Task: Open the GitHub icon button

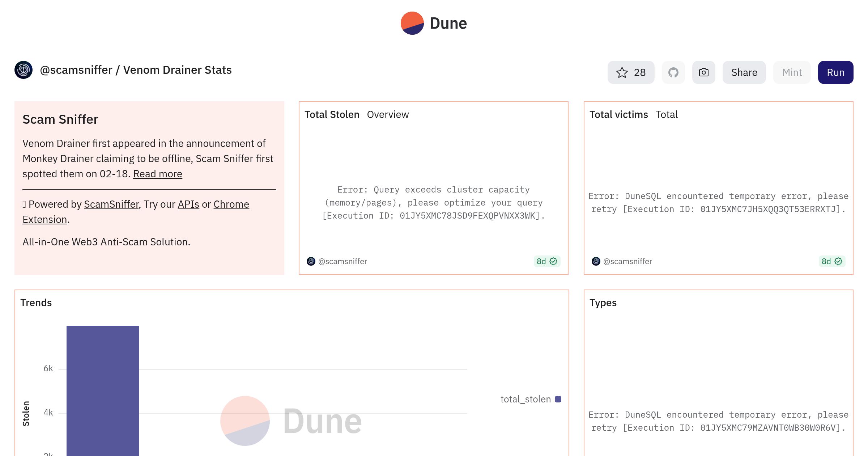Action: pos(673,72)
